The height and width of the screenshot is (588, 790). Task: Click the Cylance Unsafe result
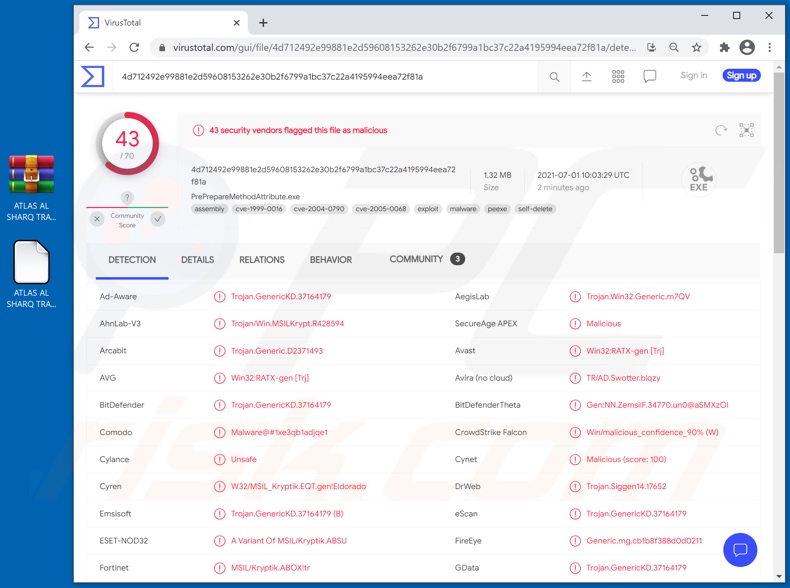(244, 460)
